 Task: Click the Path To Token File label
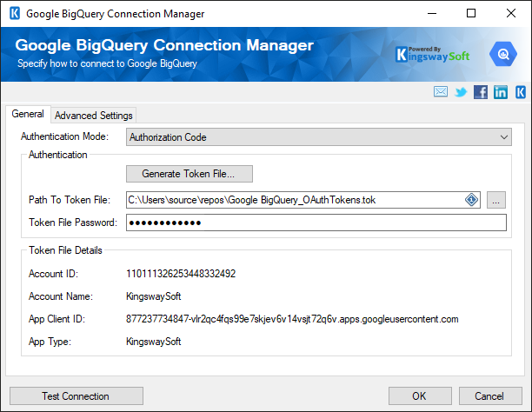pyautogui.click(x=70, y=200)
